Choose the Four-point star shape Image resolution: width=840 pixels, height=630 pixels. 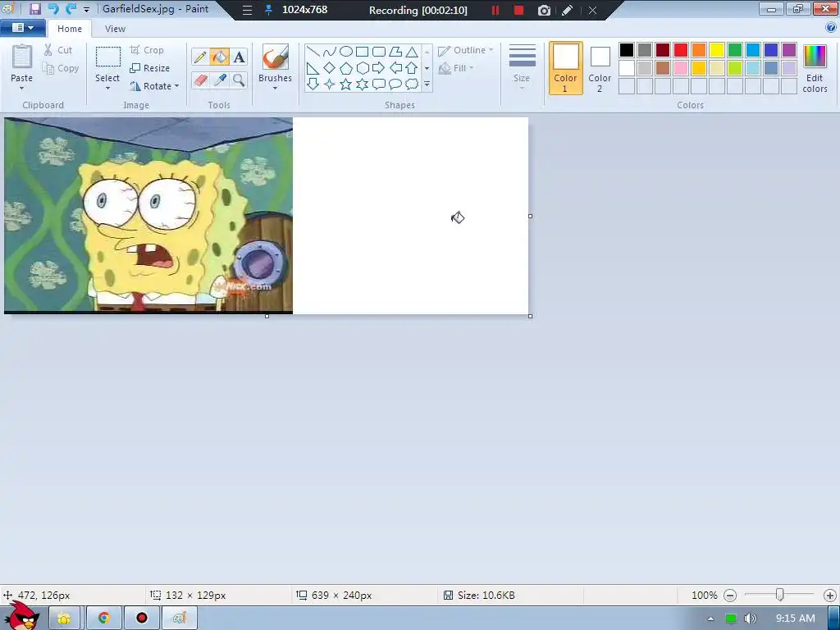click(x=330, y=84)
